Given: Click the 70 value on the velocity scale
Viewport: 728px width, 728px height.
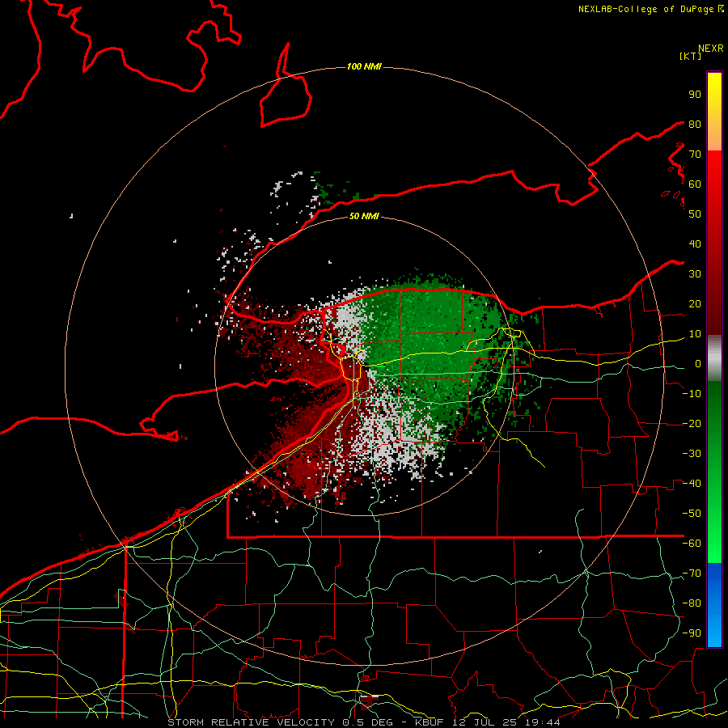Looking at the screenshot, I should click(x=695, y=154).
